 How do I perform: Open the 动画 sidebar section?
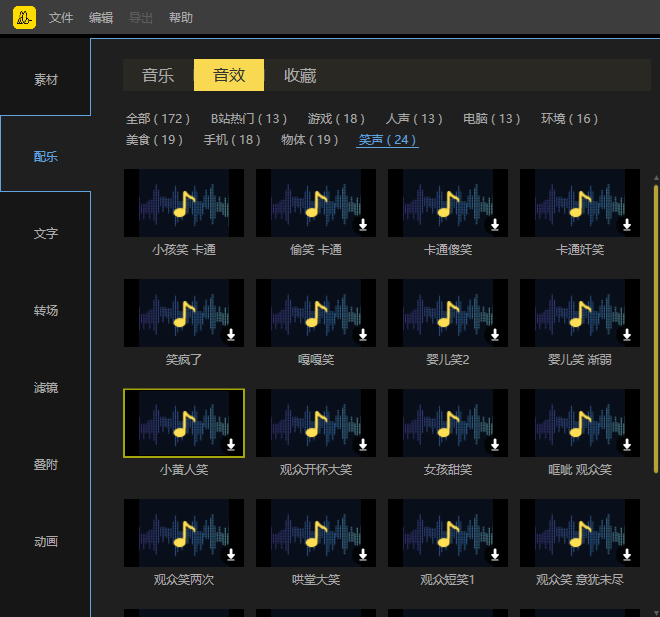[x=45, y=542]
